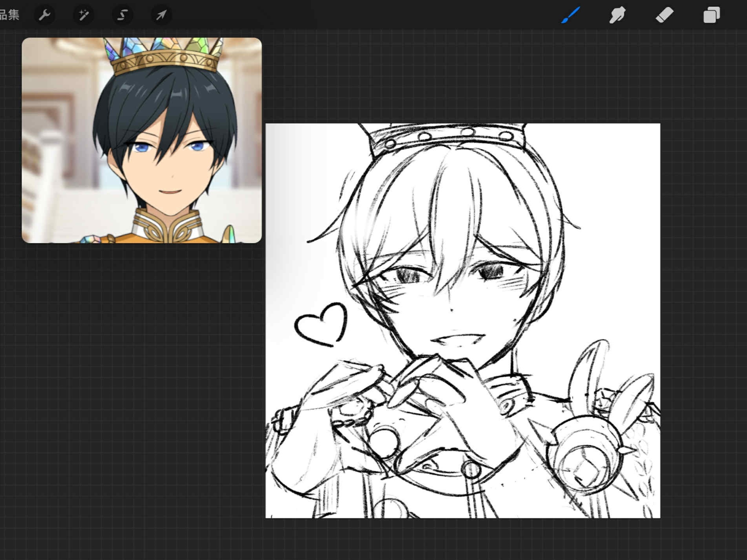The width and height of the screenshot is (747, 560).
Task: Open the Gallery (作品集) button
Action: point(9,15)
